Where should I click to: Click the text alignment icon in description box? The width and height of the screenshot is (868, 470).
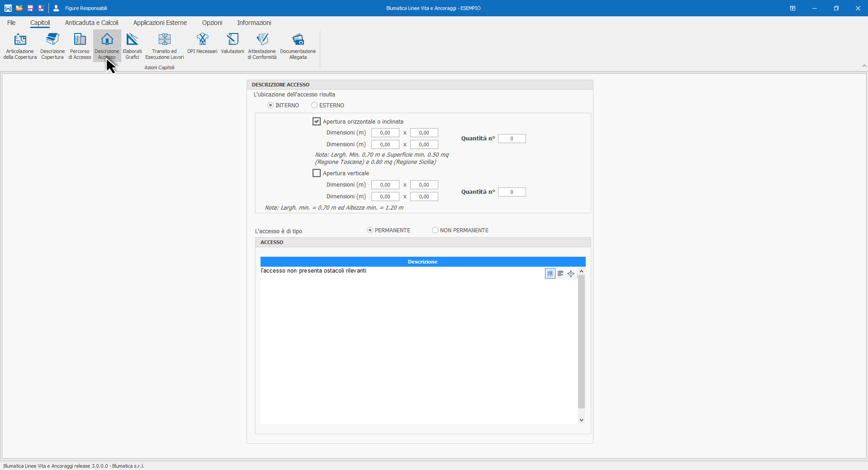click(560, 273)
